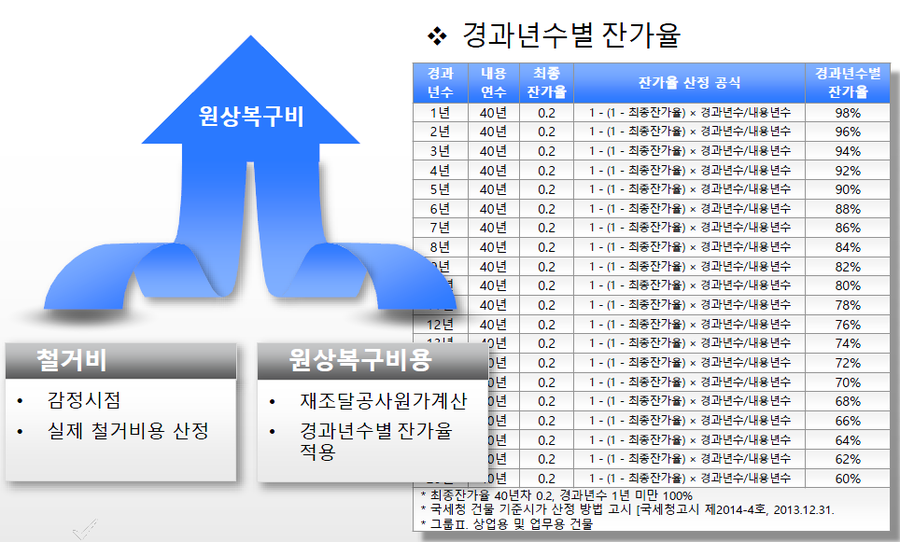Click the 96% residual value cell
Screen dimensions: 900x542
click(848, 131)
